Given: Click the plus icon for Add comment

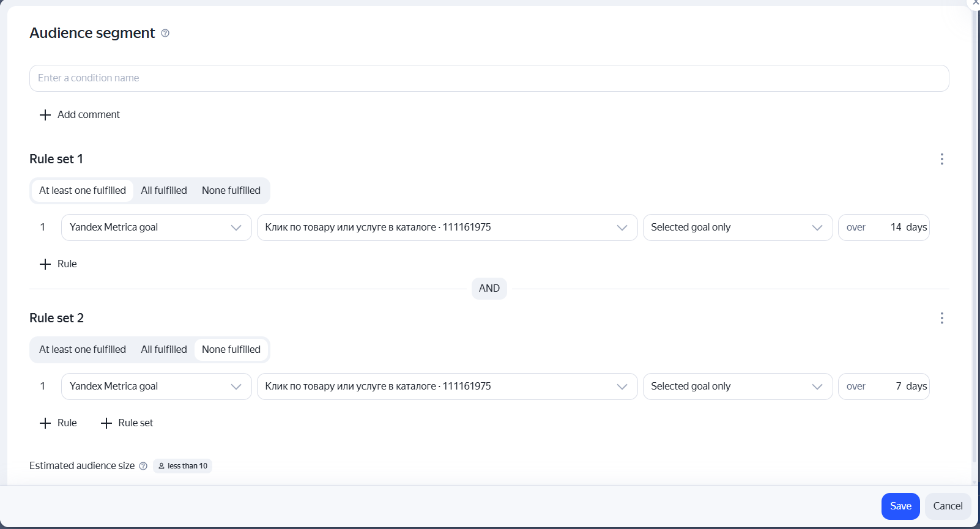Looking at the screenshot, I should (x=45, y=115).
